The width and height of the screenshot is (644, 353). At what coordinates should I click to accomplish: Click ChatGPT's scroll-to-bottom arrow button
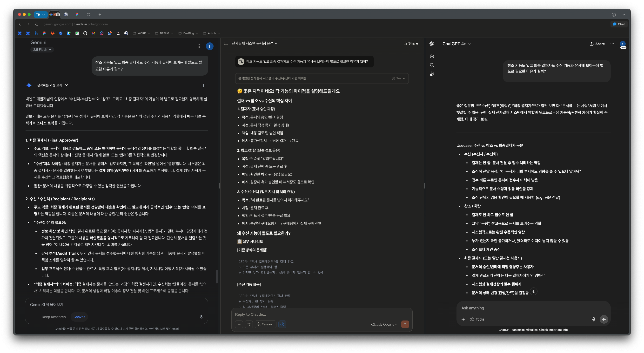[x=534, y=291]
